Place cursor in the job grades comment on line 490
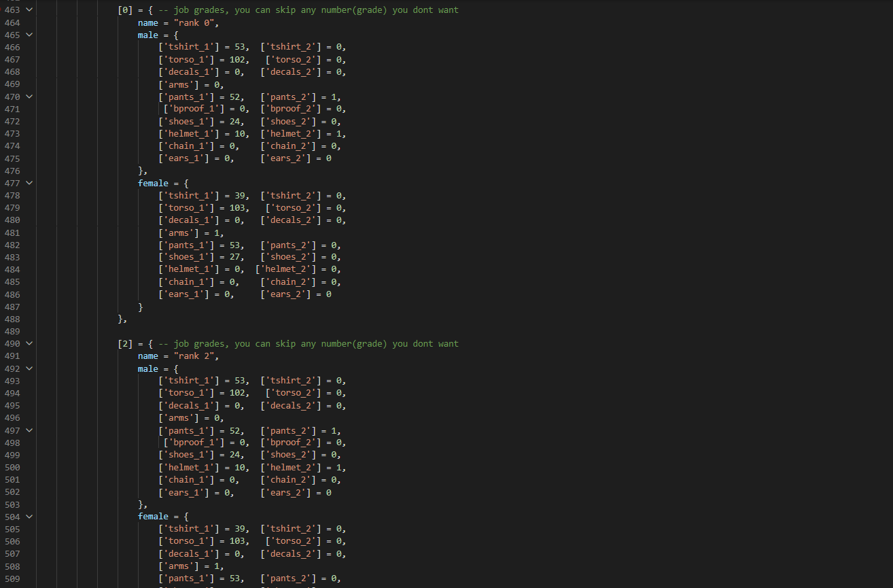Image resolution: width=893 pixels, height=588 pixels. coord(308,343)
